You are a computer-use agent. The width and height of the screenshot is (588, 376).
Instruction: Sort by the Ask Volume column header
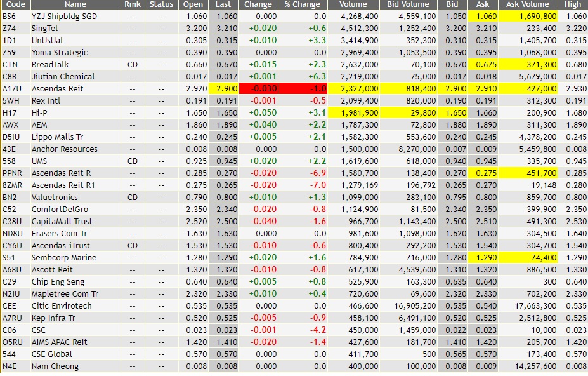[528, 4]
